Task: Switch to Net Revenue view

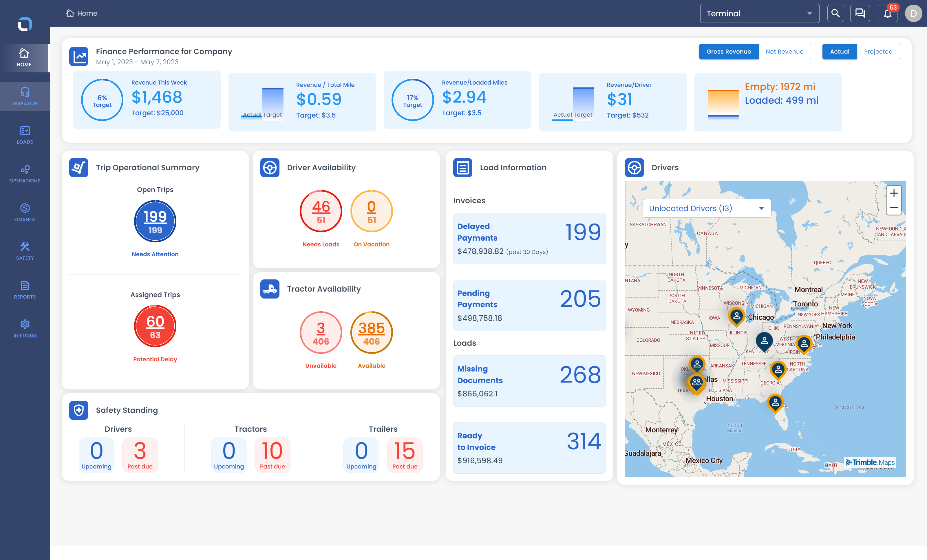Action: pyautogui.click(x=785, y=52)
